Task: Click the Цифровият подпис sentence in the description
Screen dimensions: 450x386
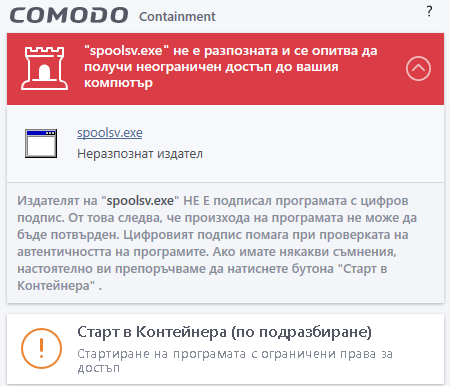Action: [x=213, y=243]
